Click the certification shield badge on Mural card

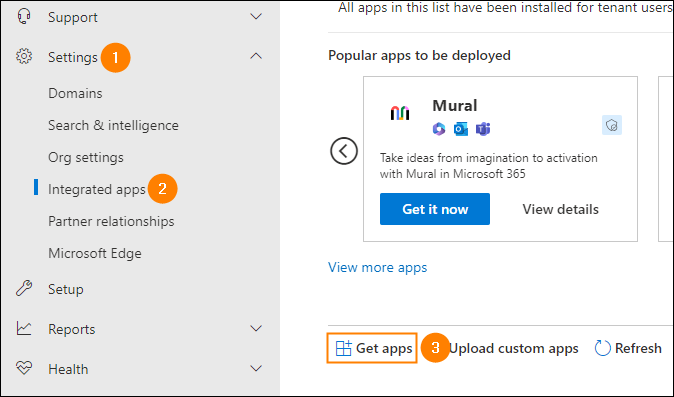click(612, 125)
